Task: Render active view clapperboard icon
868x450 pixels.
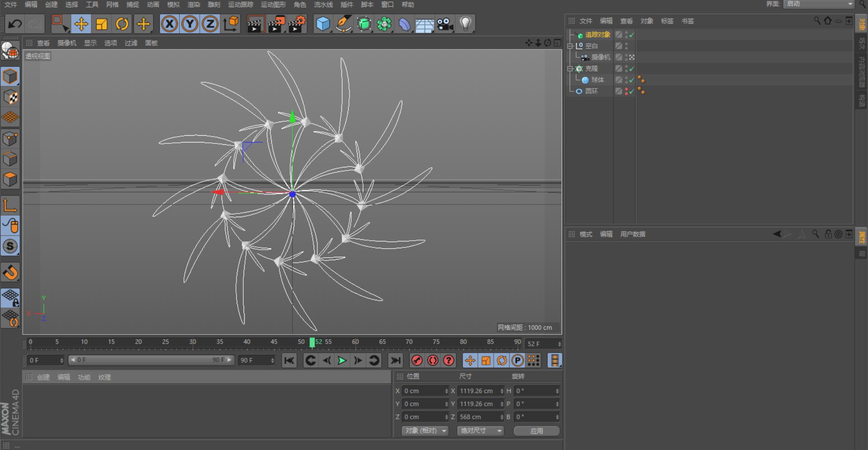Action: pos(255,24)
